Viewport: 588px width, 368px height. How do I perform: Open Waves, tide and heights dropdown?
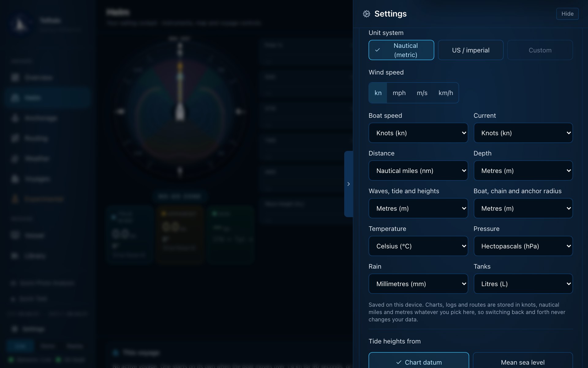[x=418, y=208]
